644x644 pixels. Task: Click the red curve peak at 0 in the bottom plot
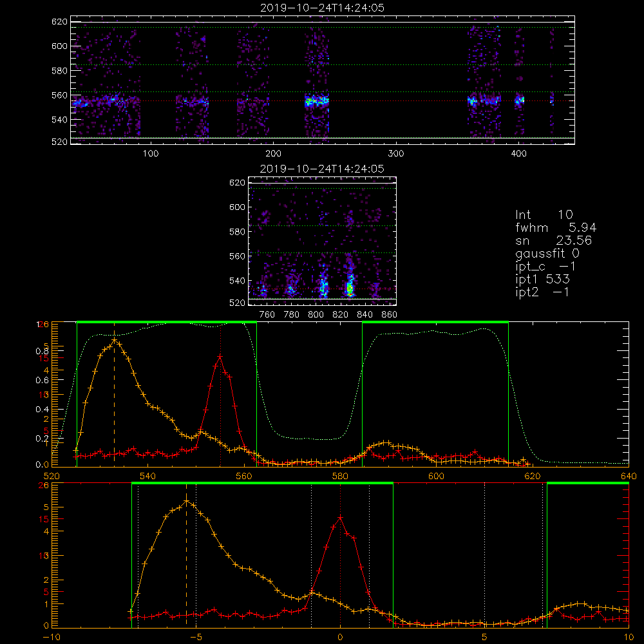pos(340,518)
